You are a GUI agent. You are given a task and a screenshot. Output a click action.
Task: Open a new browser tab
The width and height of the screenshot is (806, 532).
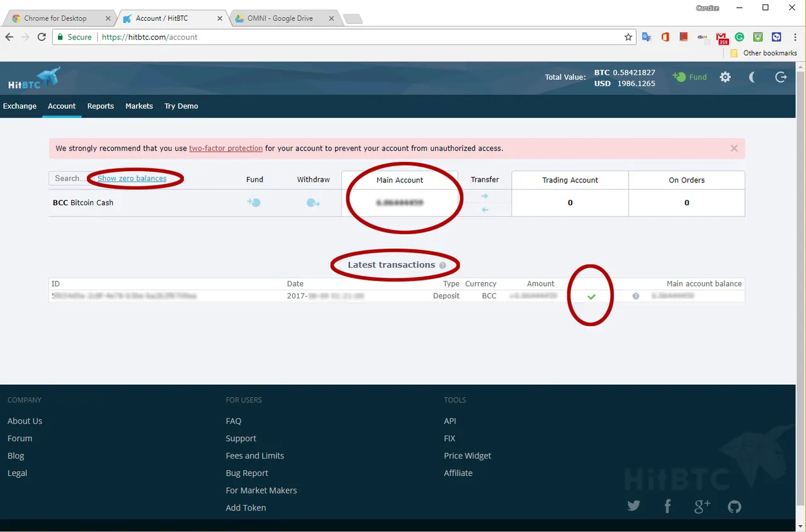click(353, 19)
